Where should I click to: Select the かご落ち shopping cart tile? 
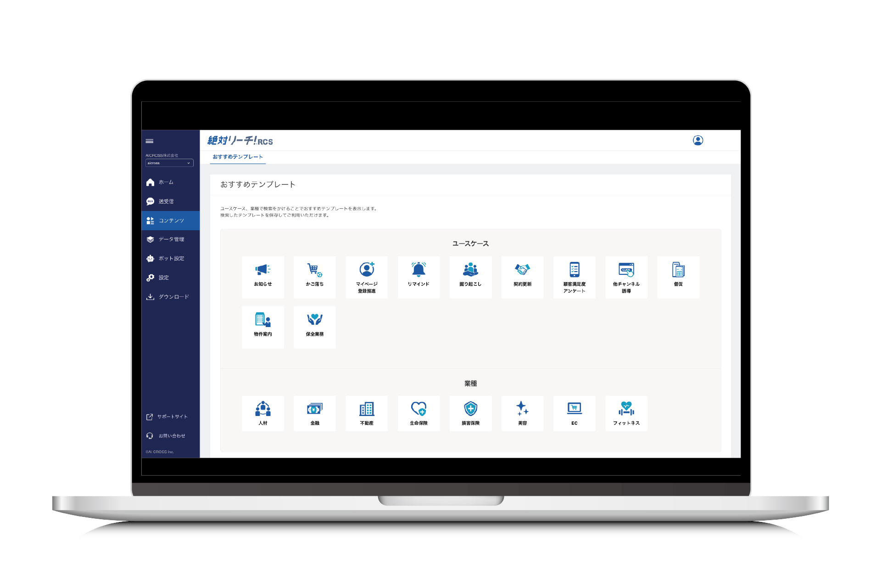click(x=314, y=277)
